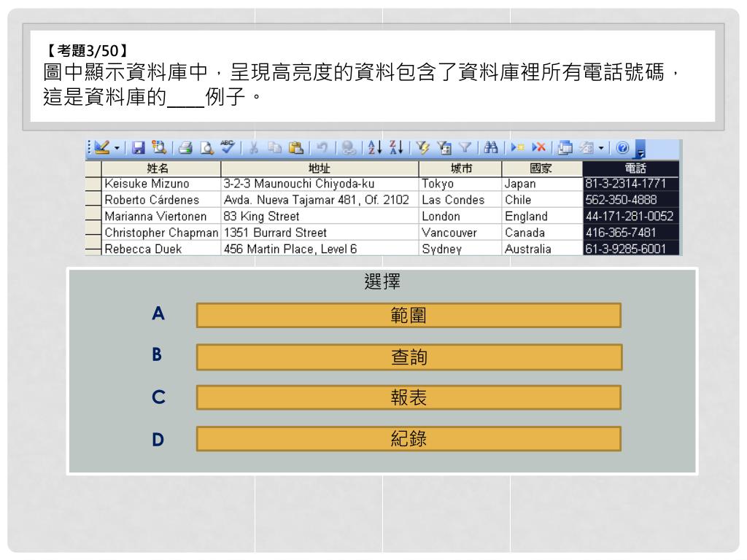Click the highlighted 電話 column header
This screenshot has width=747, height=560.
[631, 168]
